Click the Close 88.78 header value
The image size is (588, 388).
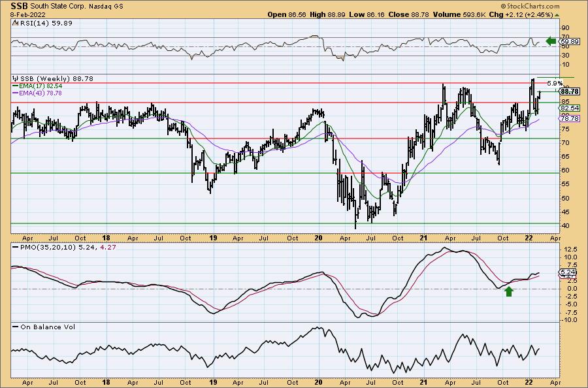click(x=409, y=14)
